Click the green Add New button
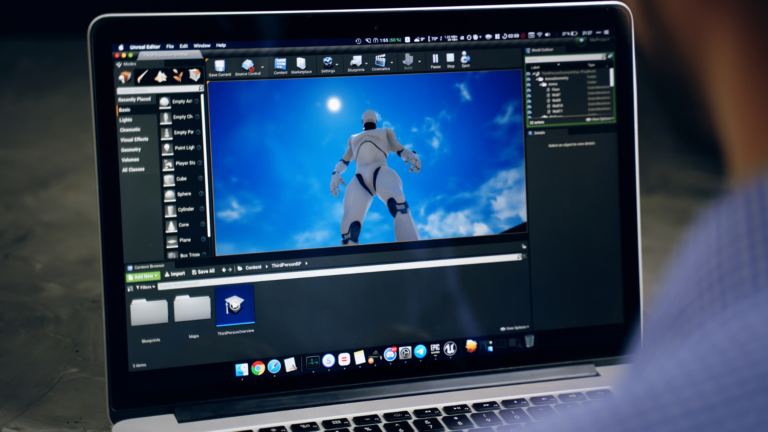Image resolution: width=768 pixels, height=432 pixels. [143, 277]
